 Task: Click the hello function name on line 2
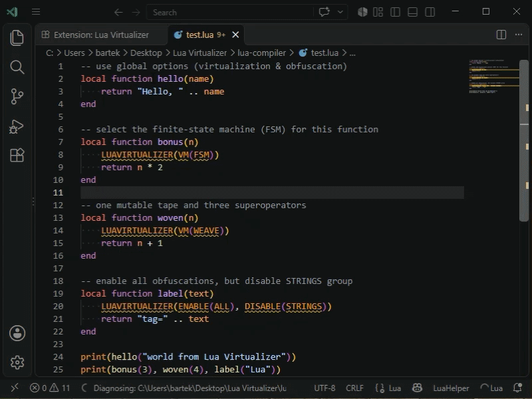(170, 78)
